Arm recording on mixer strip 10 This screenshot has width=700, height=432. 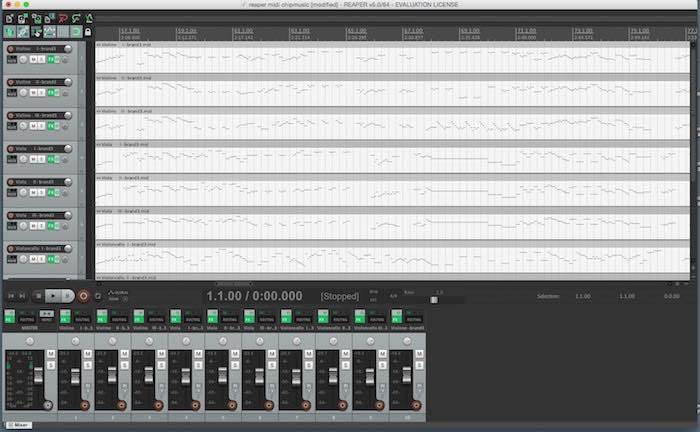coord(416,405)
